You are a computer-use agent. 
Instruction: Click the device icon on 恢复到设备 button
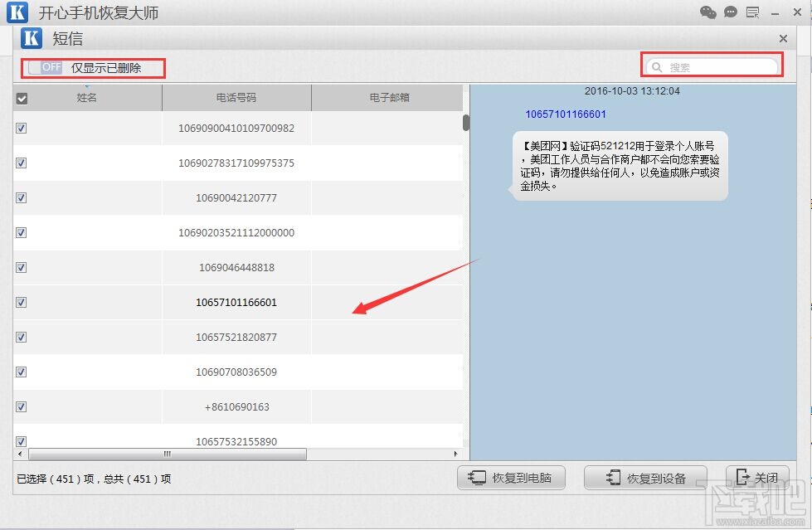click(x=612, y=478)
